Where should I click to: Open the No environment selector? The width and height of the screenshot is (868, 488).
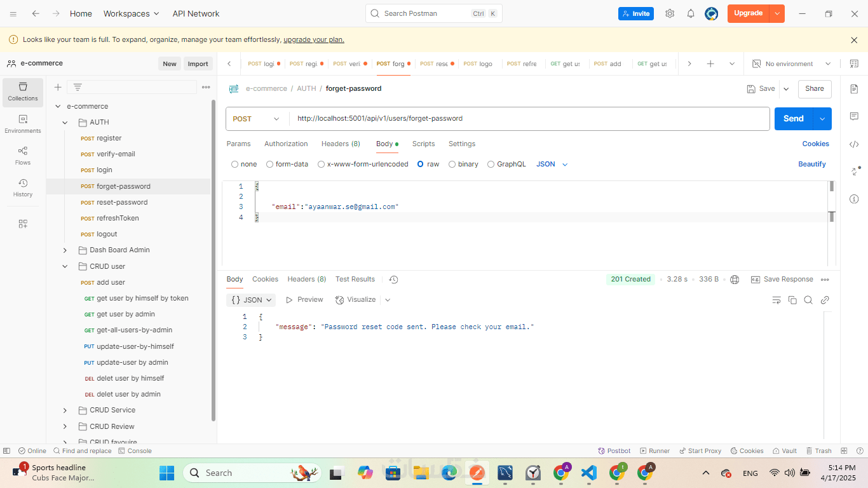click(x=792, y=64)
